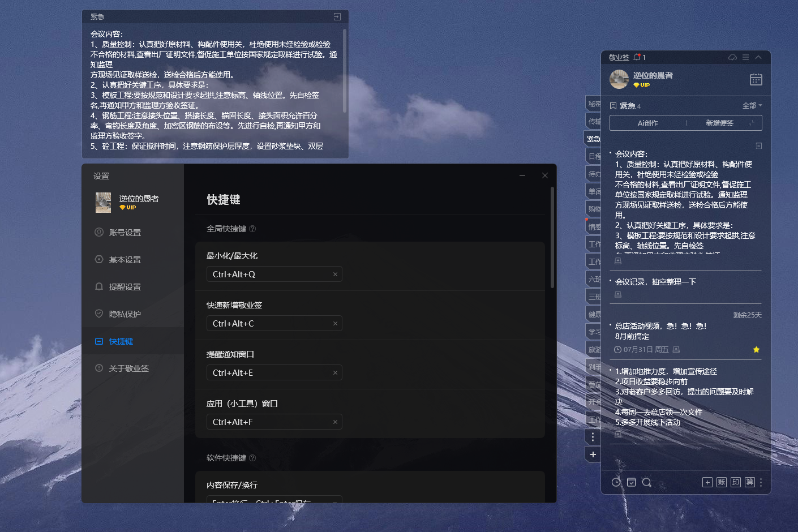Open the 算 calculator tool in the bottom toolbar
The image size is (798, 532).
coord(750,482)
